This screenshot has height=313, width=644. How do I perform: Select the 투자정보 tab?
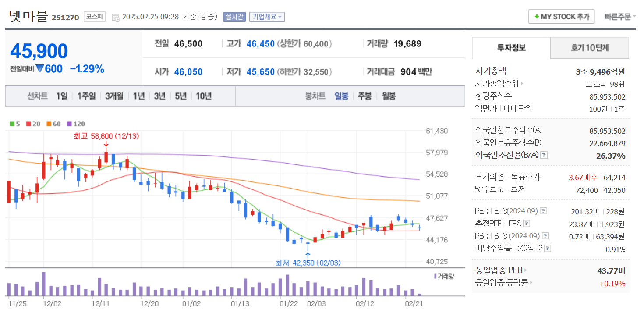[x=511, y=48]
